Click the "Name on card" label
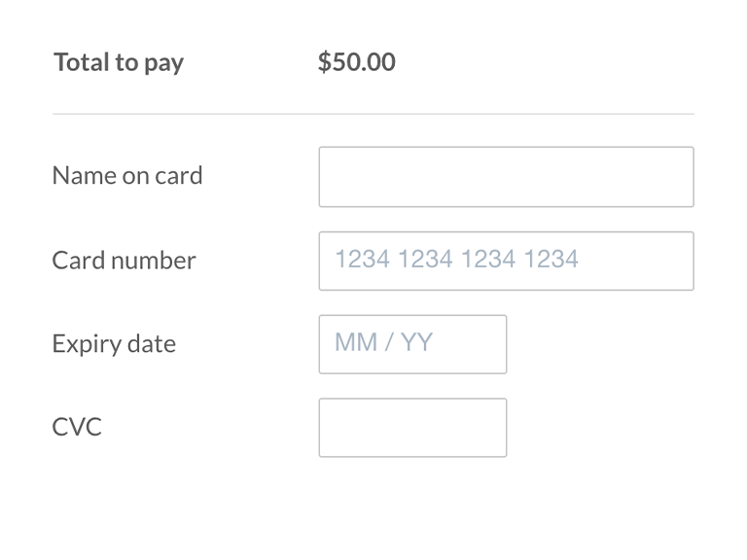 (127, 176)
